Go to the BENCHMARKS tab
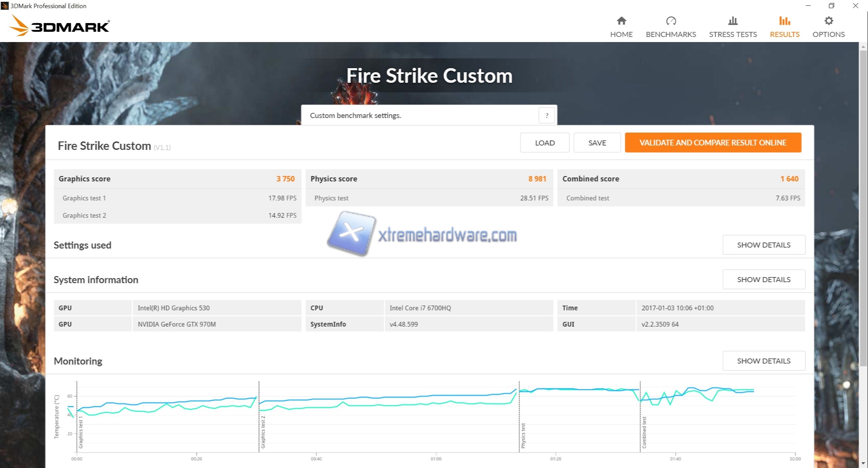The height and width of the screenshot is (468, 868). click(x=671, y=34)
